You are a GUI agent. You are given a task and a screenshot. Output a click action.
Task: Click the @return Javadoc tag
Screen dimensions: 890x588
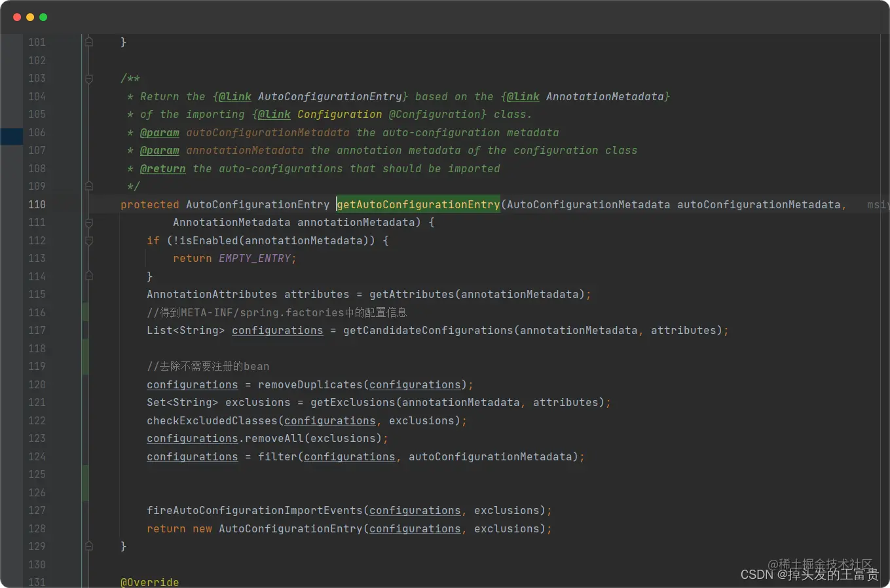tap(163, 169)
